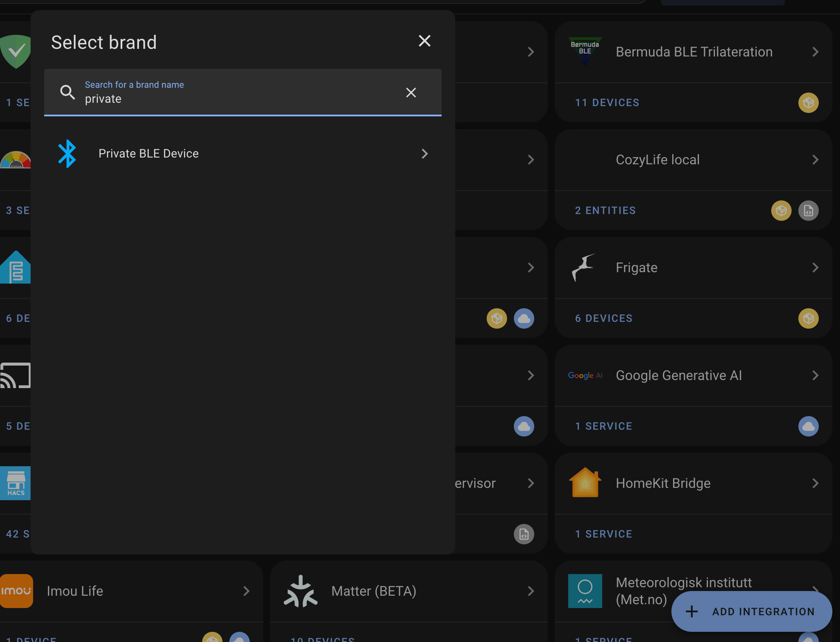The width and height of the screenshot is (840, 642).
Task: Click YAML config badge on CozyLife card
Action: coord(808,211)
